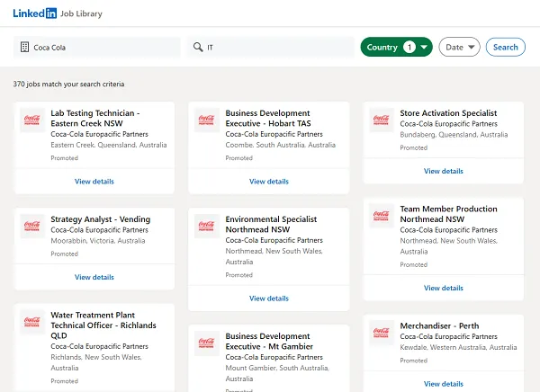Viewport: 540px width, 392px height.
Task: Open Coca-Cola logo on Mt Gambier executive card
Action: (207, 343)
